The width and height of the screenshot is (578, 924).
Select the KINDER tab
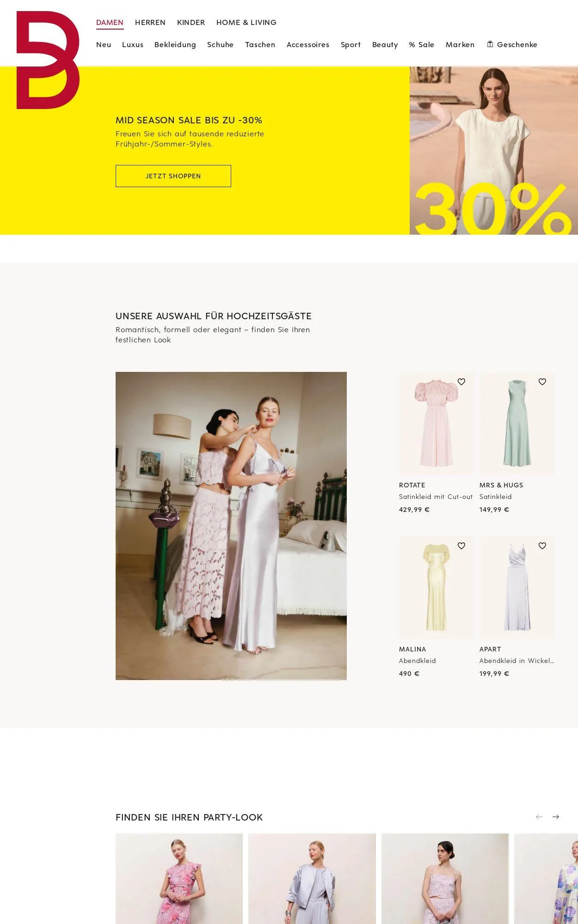(191, 22)
